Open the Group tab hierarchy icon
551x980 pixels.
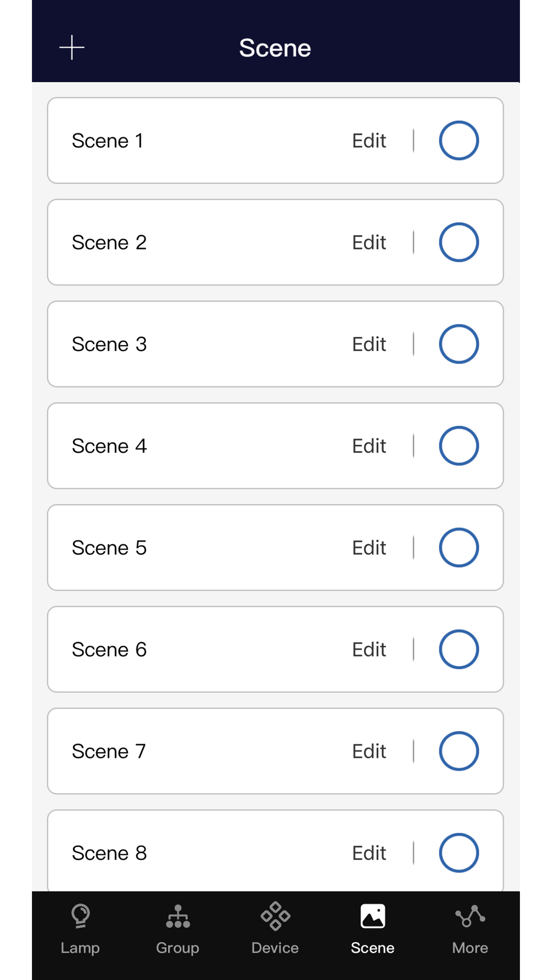178,916
